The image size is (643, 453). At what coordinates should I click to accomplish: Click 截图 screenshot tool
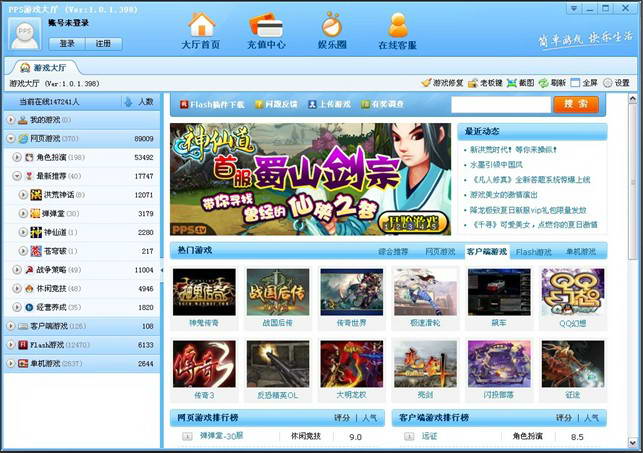(x=520, y=83)
